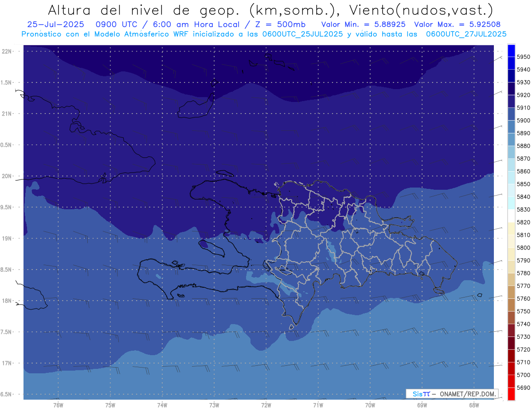Click the 22N latitude axis label
The height and width of the screenshot is (411, 532).
[7, 51]
